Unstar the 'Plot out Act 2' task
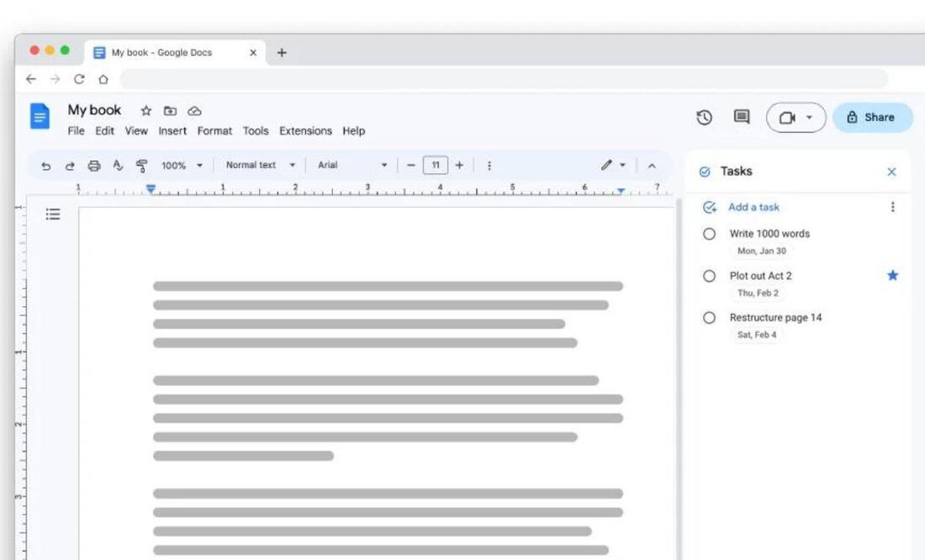This screenshot has height=560, width=925. click(x=892, y=276)
